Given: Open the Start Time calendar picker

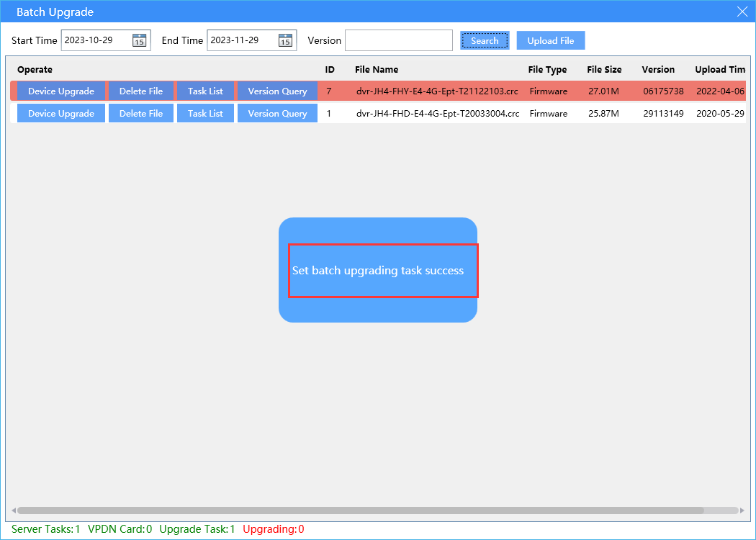Looking at the screenshot, I should pos(140,40).
